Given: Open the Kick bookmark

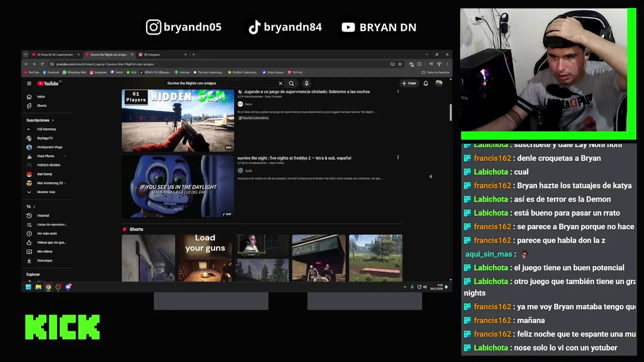Looking at the screenshot, I should [x=132, y=72].
